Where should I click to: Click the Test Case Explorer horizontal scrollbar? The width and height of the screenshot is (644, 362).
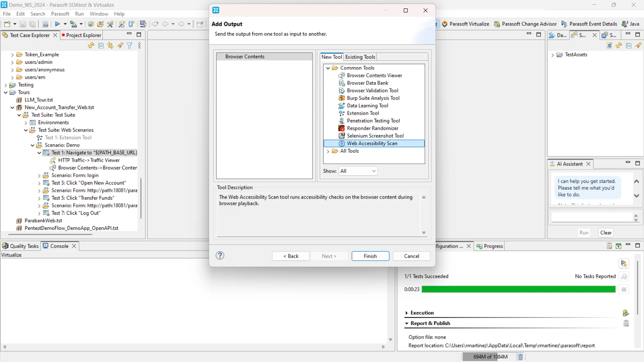coord(50,234)
